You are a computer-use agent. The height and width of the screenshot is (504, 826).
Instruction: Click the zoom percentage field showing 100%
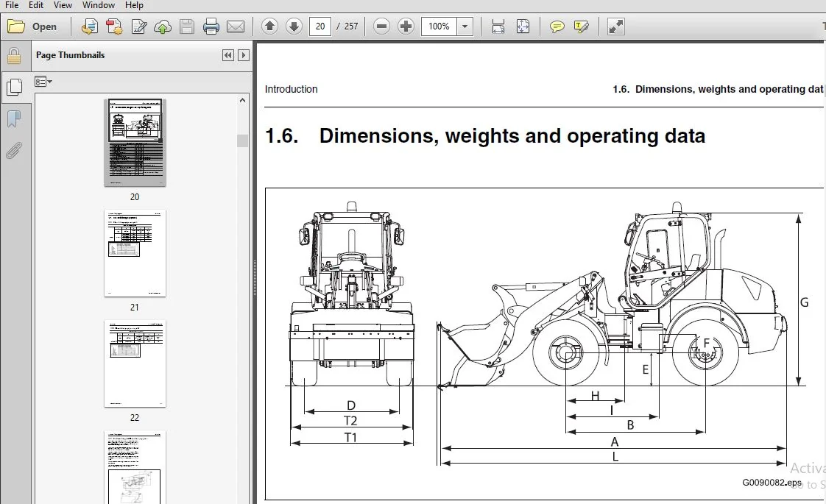[439, 26]
